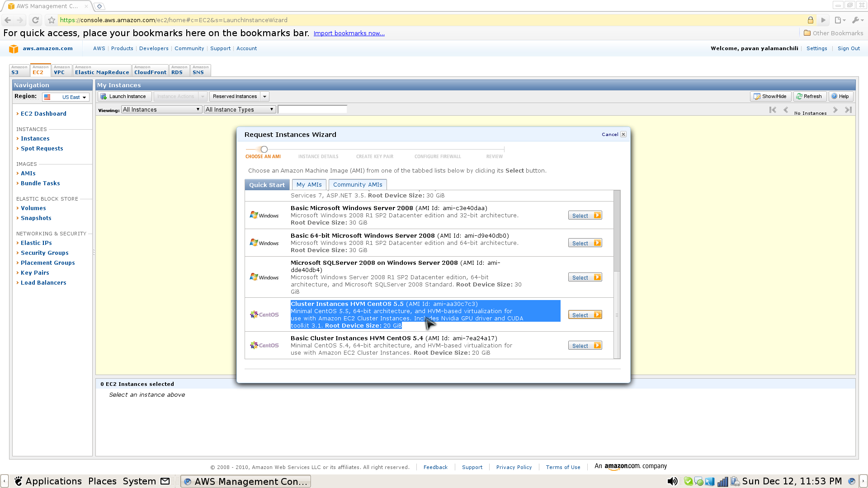
Task: Switch to the My AMIs tab
Action: pos(309,184)
